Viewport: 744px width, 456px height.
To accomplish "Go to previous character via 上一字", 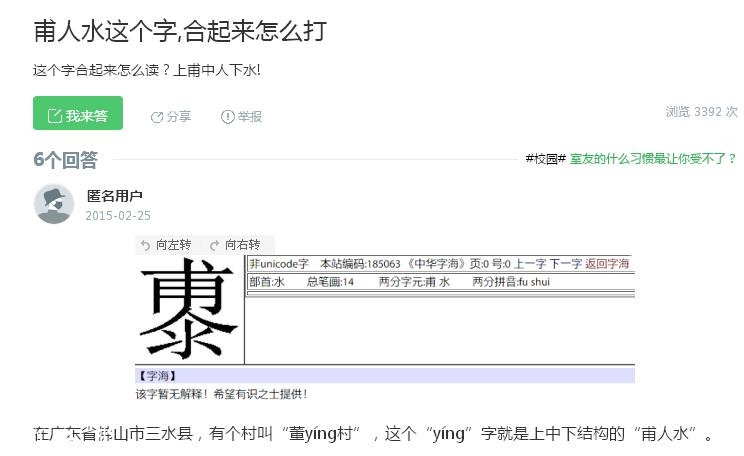I will [x=530, y=264].
